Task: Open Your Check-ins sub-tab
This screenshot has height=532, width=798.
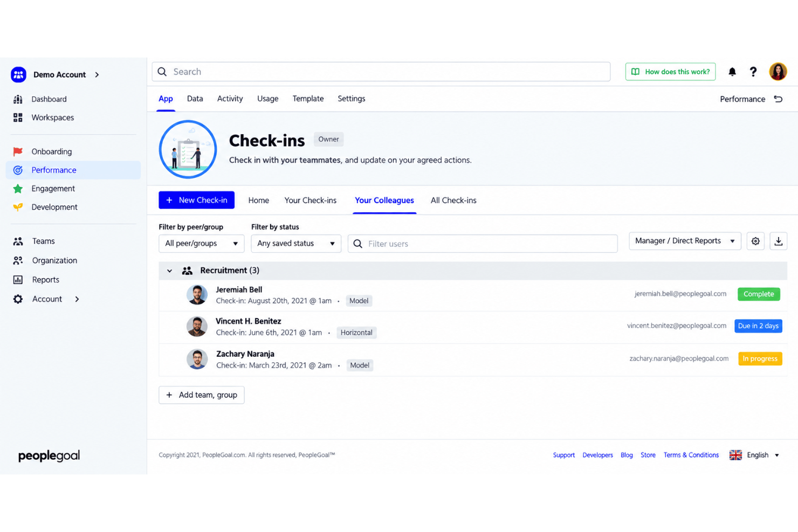Action: click(x=310, y=201)
